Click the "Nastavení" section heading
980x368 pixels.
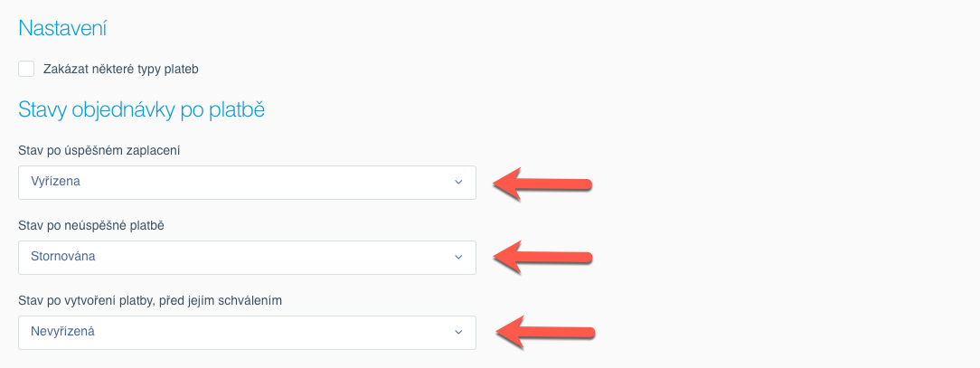coord(62,29)
